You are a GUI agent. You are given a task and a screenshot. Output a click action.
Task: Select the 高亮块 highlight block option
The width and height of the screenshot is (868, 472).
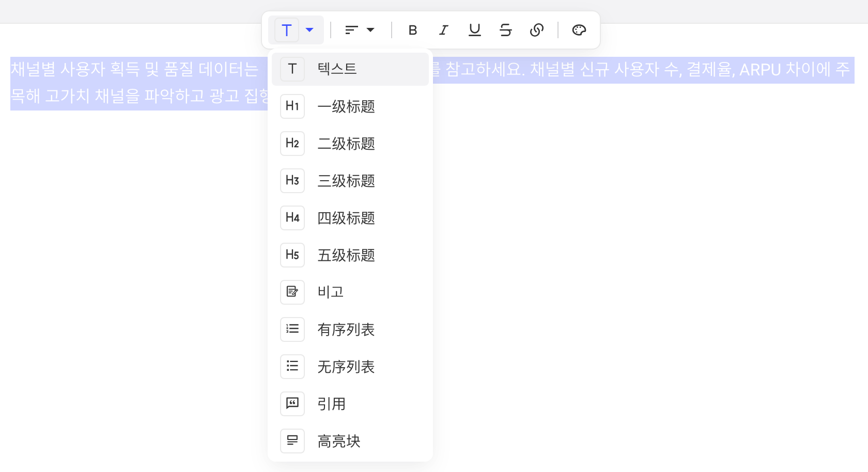tap(350, 441)
